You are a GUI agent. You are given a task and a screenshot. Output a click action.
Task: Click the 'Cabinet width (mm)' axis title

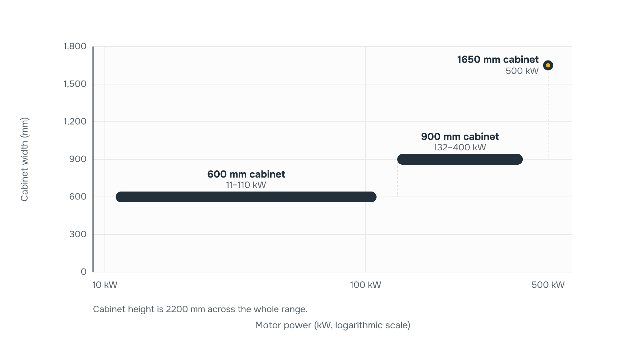[x=24, y=159]
